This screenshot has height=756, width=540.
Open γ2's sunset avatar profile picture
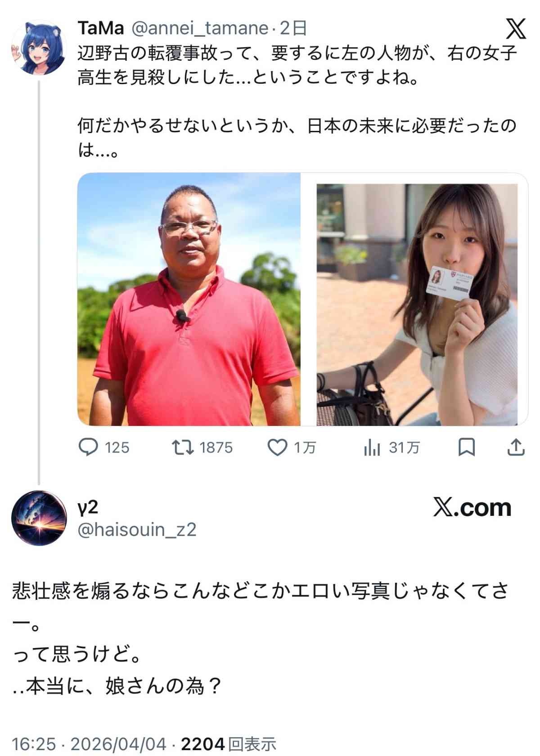[39, 518]
